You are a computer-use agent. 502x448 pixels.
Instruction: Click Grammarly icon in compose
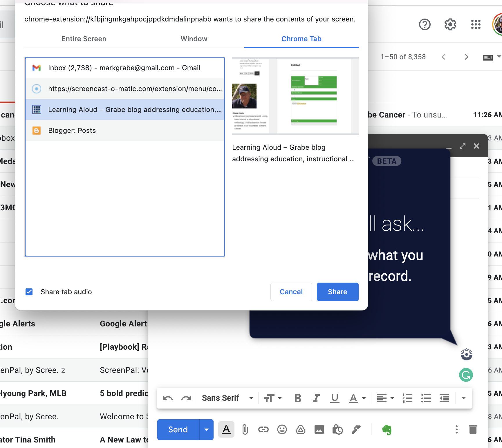tap(466, 375)
